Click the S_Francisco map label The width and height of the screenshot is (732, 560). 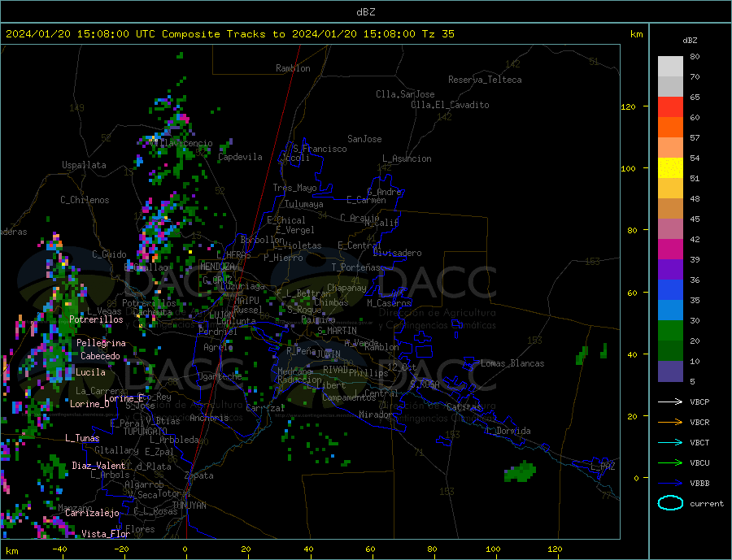[320, 149]
